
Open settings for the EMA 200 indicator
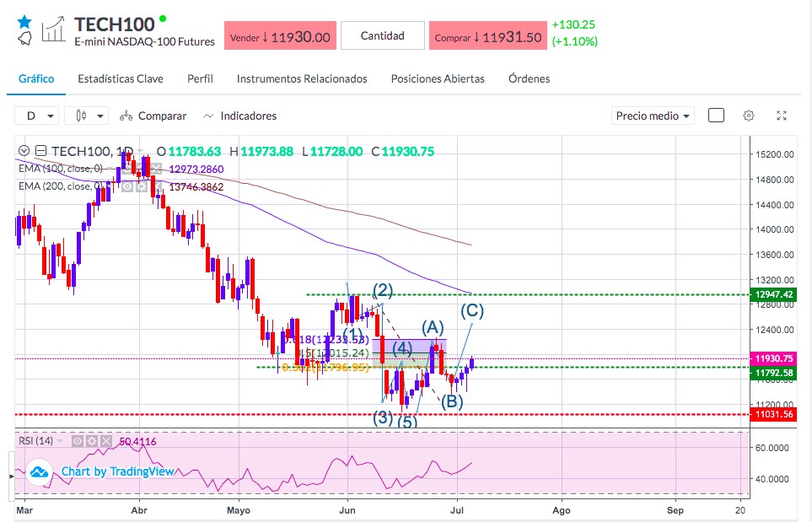point(142,187)
